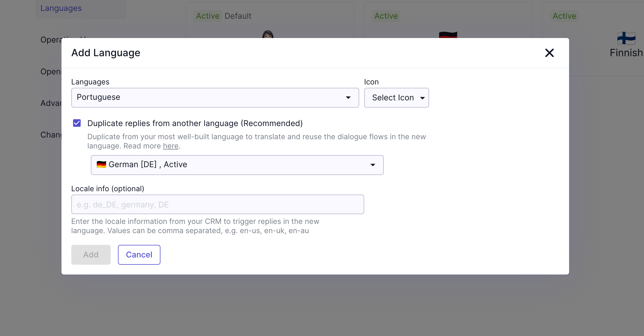Click the Default label on first card

238,16
